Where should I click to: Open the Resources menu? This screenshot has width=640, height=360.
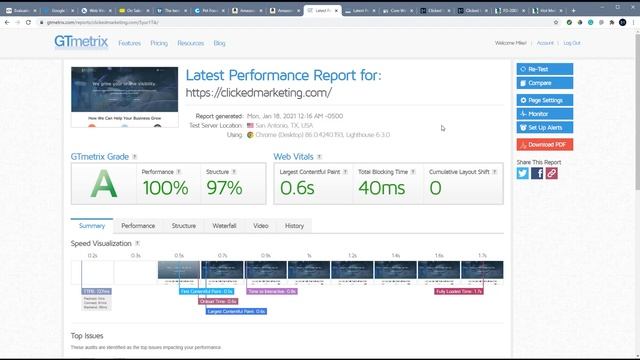(191, 43)
